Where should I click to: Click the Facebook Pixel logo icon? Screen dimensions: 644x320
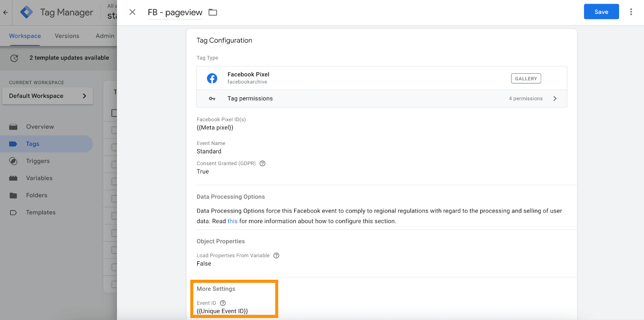point(212,78)
